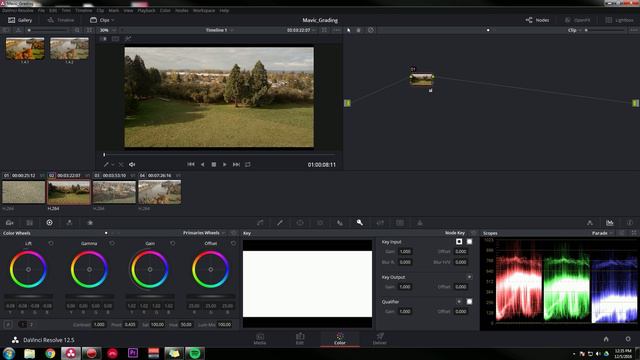Expand the scopes panel to floating window
Screen dimensions: 640x360
click(634, 233)
